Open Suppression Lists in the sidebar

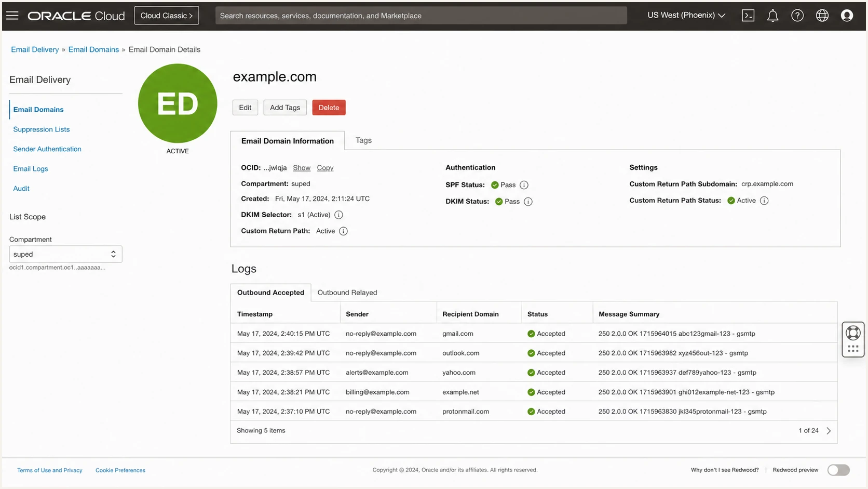point(42,129)
